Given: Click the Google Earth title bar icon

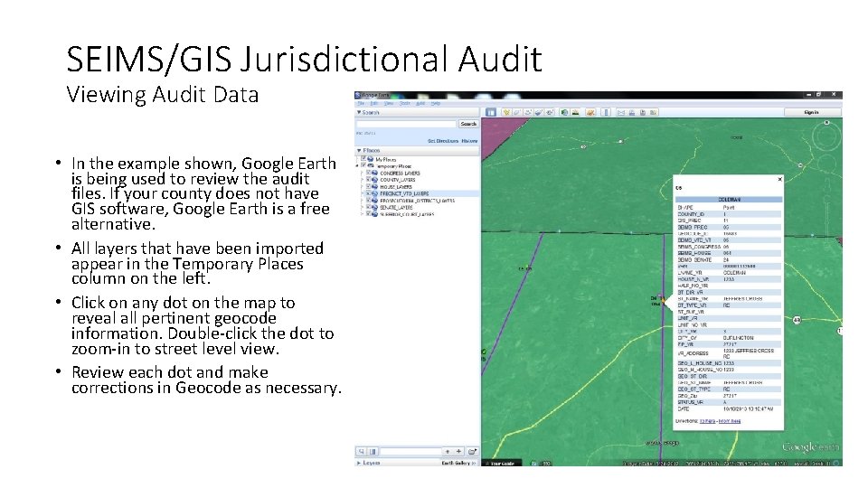Looking at the screenshot, I should (x=358, y=95).
